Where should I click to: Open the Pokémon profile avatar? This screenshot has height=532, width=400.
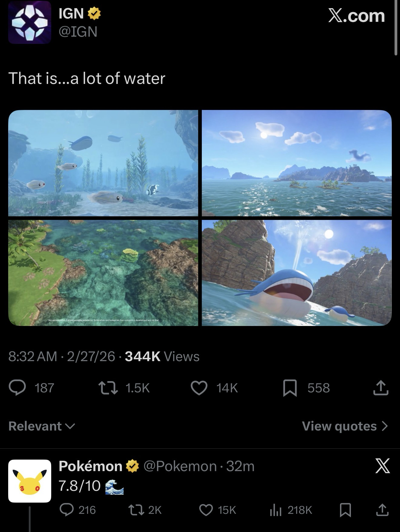pos(30,481)
